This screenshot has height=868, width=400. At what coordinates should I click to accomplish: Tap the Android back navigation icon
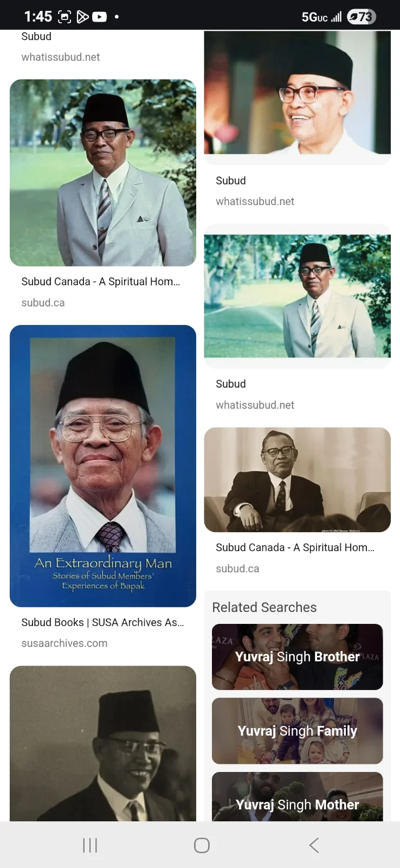click(314, 845)
